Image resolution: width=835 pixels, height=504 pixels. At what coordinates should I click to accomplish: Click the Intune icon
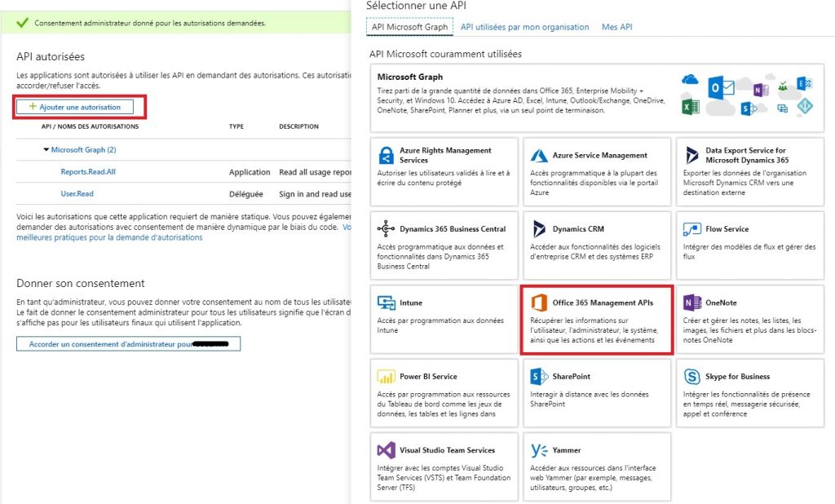386,303
